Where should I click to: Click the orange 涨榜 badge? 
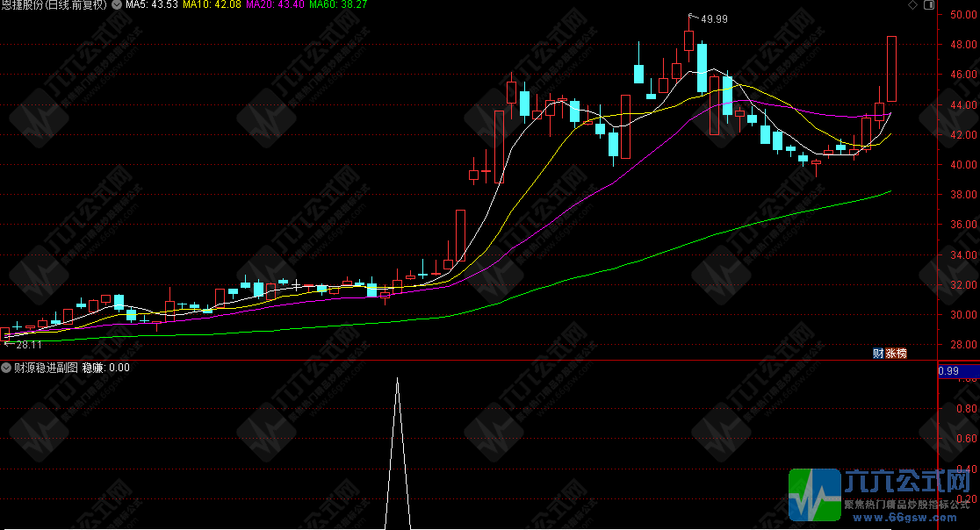895,354
